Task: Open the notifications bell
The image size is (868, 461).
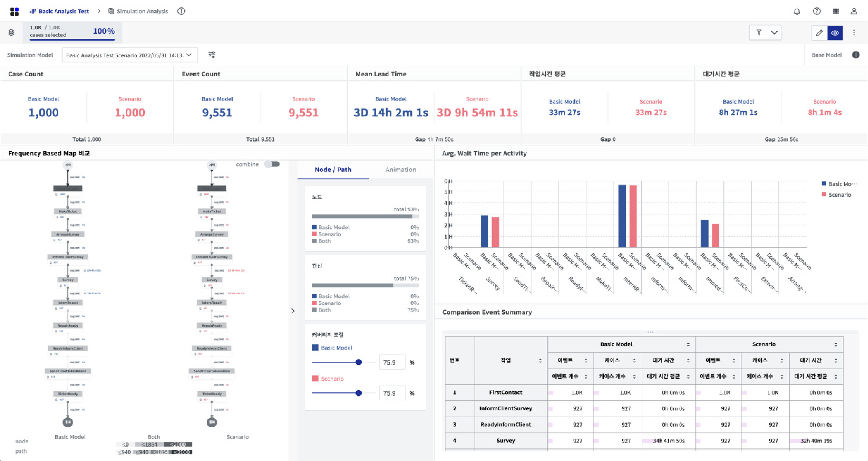Action: (797, 11)
